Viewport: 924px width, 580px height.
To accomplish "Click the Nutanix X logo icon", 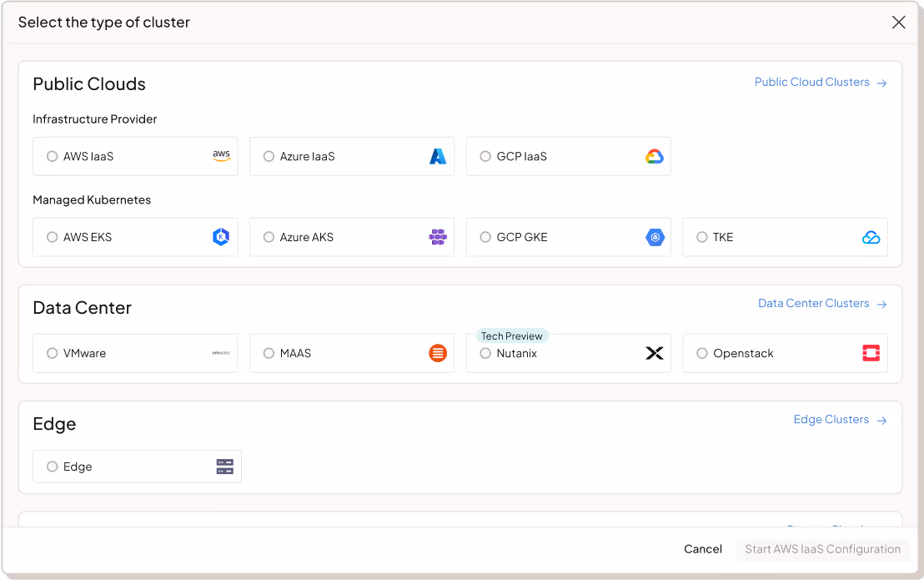I will [x=655, y=353].
